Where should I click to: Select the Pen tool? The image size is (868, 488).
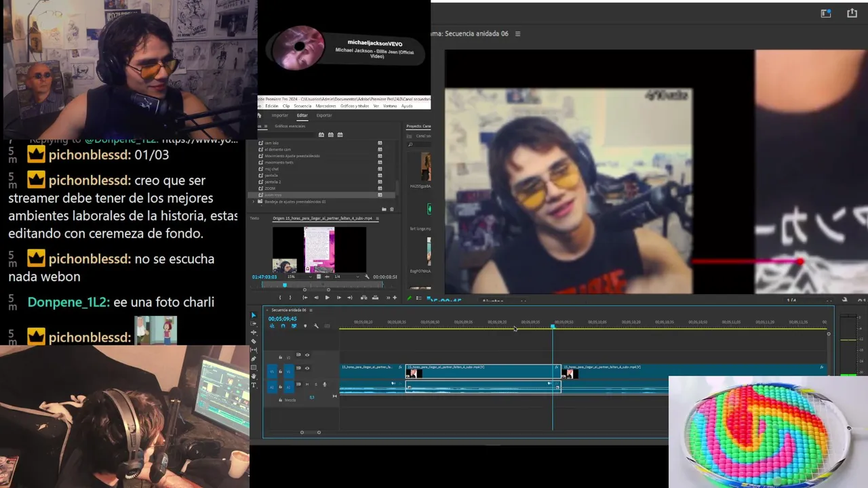point(254,359)
